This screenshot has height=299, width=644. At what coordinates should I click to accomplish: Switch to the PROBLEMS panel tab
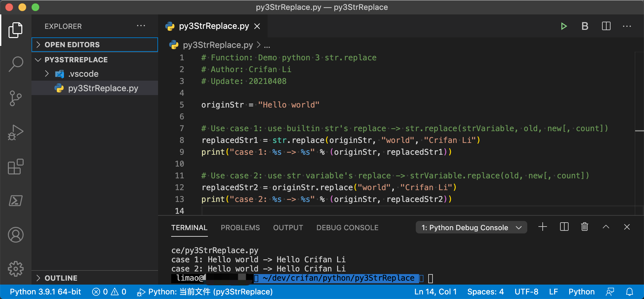click(x=240, y=228)
